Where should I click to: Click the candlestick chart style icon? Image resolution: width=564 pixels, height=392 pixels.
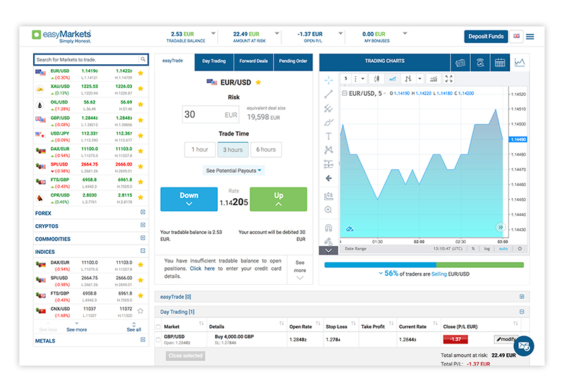tap(376, 79)
